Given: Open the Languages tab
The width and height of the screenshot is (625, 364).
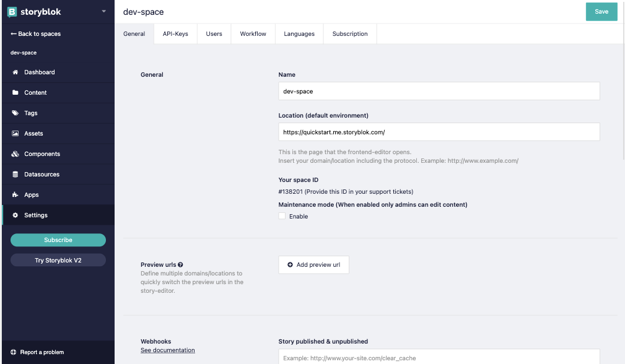Looking at the screenshot, I should tap(299, 34).
